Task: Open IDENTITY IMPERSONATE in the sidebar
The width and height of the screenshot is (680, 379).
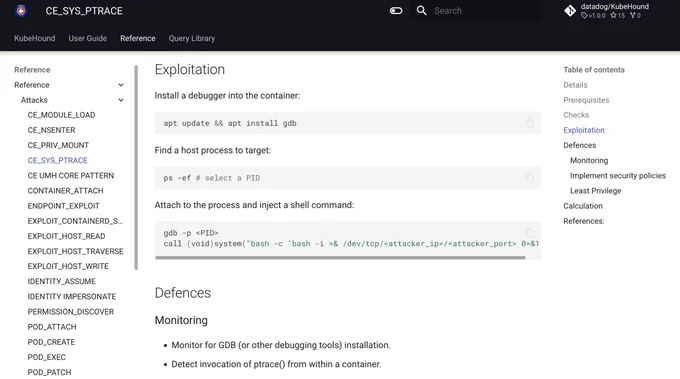Action: coord(72,297)
